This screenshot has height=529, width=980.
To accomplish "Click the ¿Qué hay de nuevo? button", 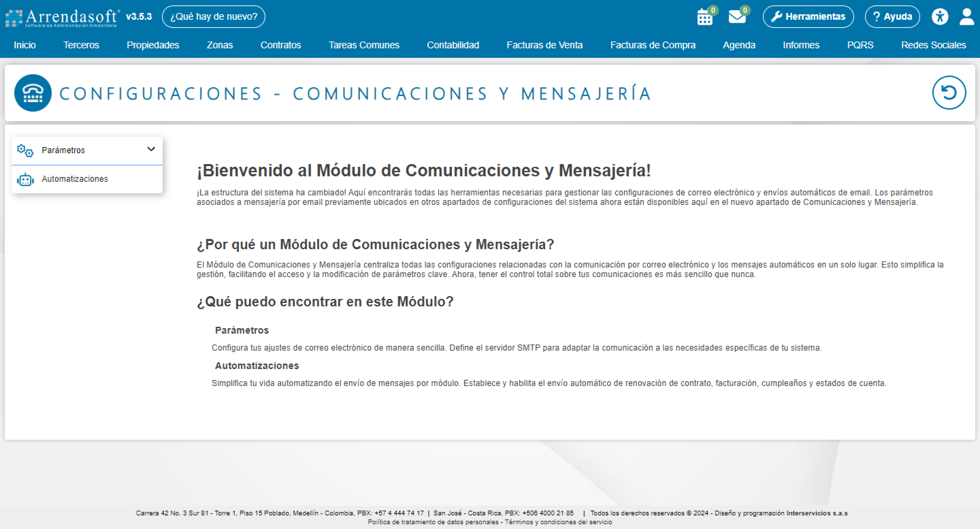I will click(x=213, y=17).
